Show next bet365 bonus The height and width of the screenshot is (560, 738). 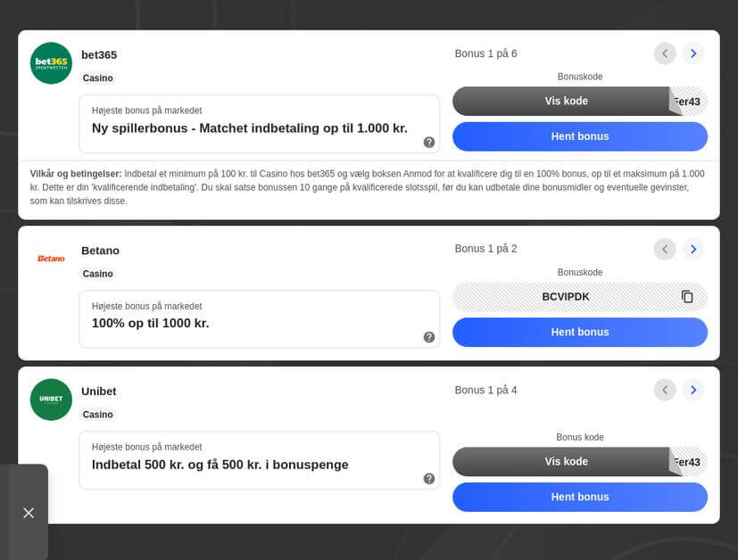(693, 54)
